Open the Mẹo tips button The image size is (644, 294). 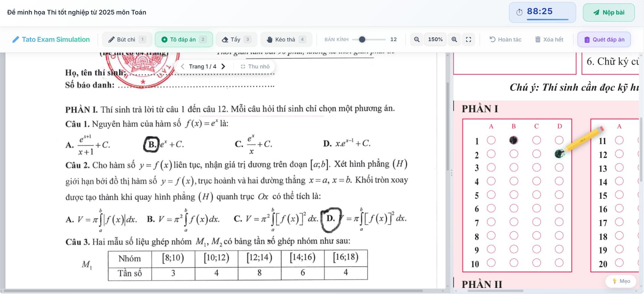pos(621,281)
